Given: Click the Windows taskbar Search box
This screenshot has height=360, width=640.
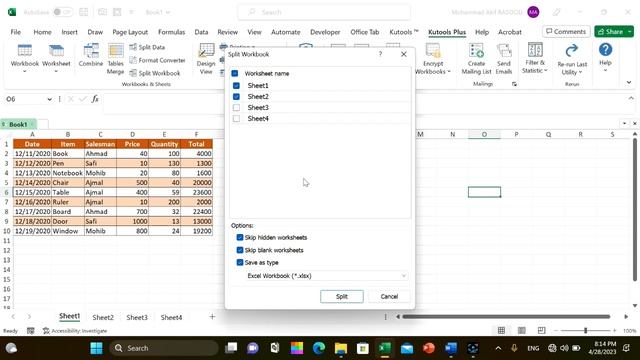Looking at the screenshot, I should click(164, 348).
